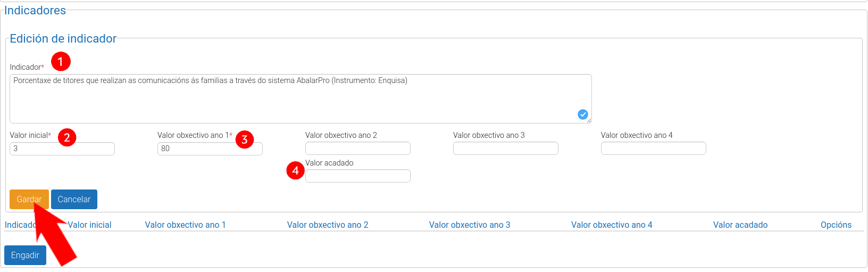
Task: Click the Valor obxectivo ano 4 column header
Action: 612,225
